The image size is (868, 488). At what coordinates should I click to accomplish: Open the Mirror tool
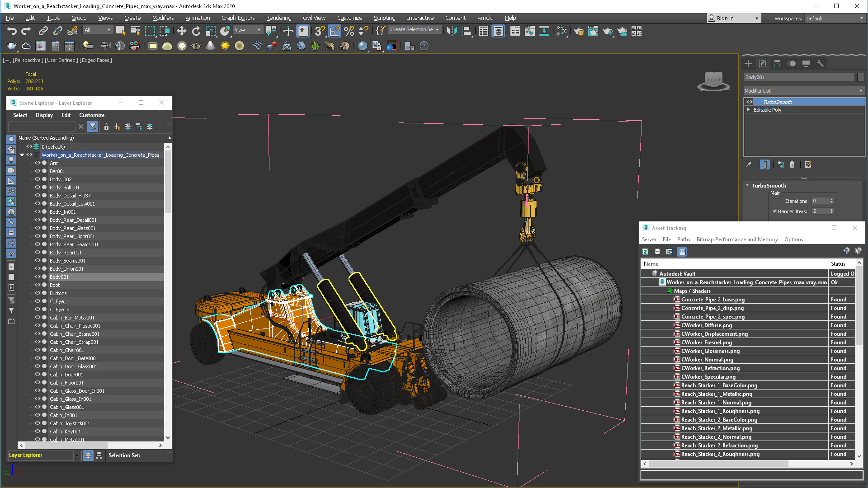452,31
